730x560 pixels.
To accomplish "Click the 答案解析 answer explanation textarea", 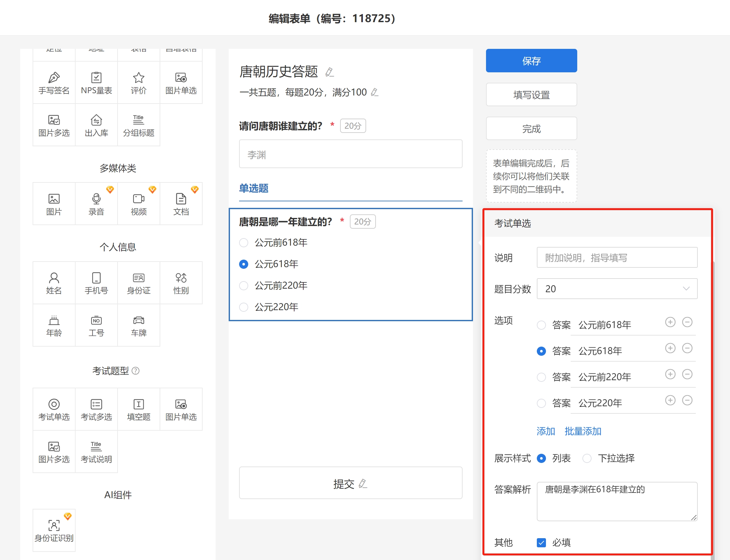I will [x=617, y=501].
